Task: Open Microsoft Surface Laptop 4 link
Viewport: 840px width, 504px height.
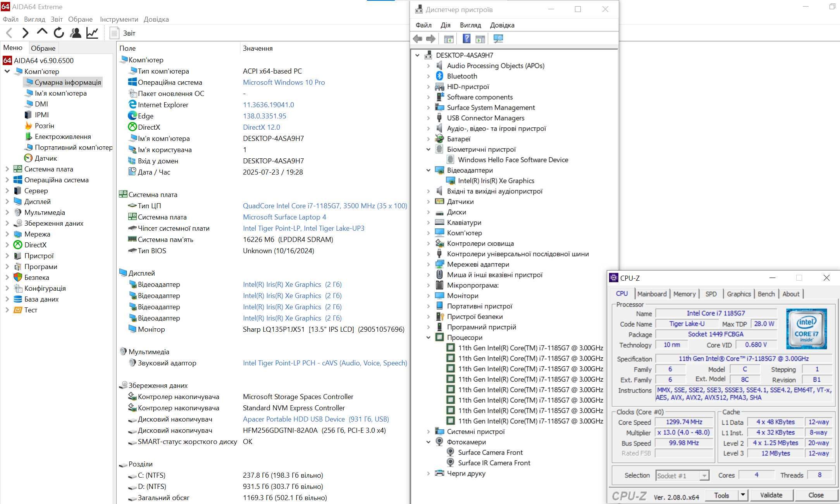Action: [284, 217]
